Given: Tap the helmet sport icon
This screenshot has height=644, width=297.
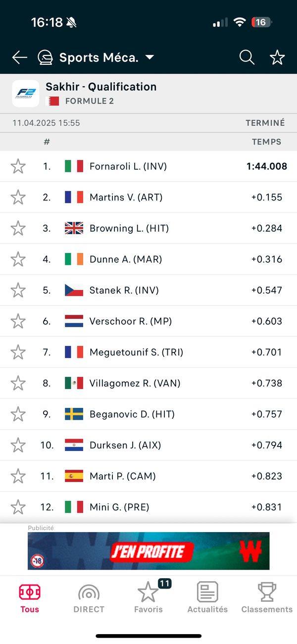Looking at the screenshot, I should coord(45,57).
